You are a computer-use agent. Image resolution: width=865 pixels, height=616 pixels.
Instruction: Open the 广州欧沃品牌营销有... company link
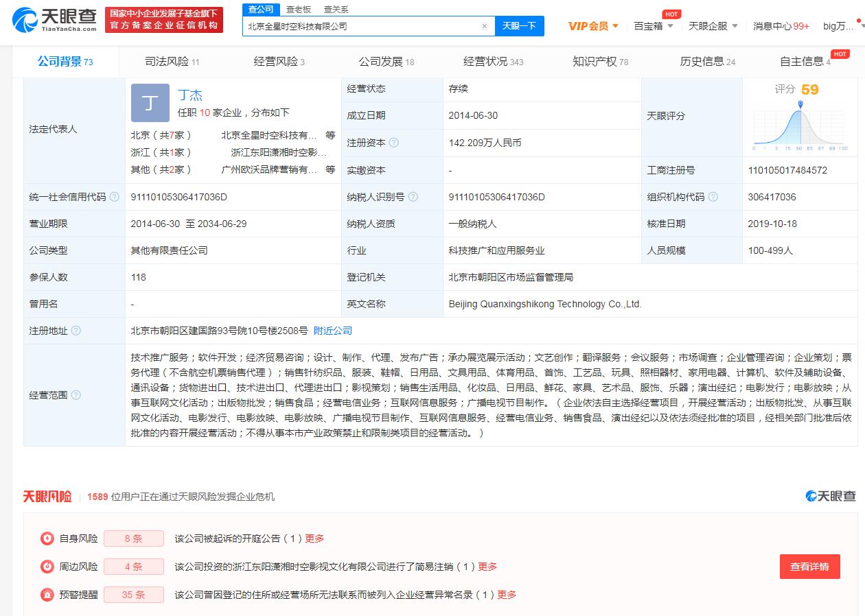[x=269, y=169]
